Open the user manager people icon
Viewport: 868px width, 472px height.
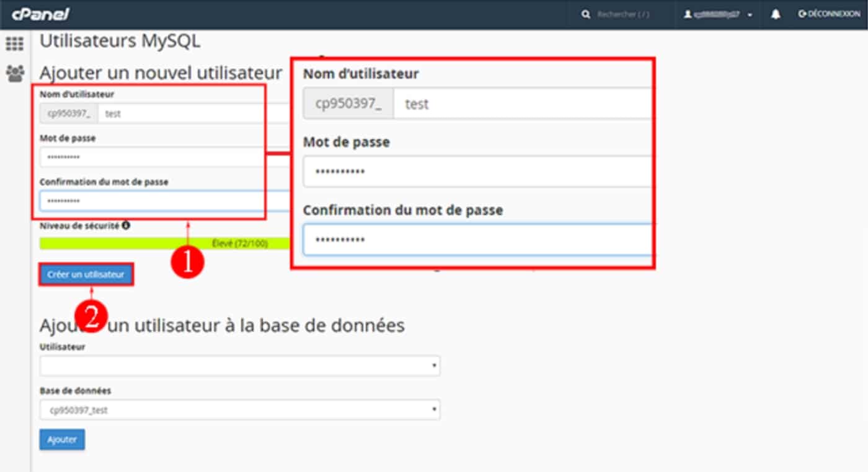tap(14, 74)
